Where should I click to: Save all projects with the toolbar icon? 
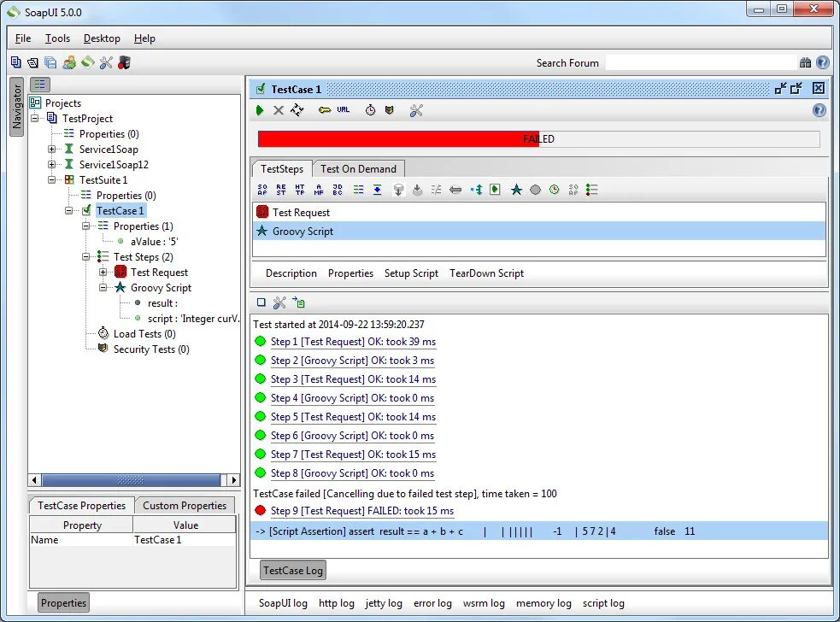pos(51,62)
